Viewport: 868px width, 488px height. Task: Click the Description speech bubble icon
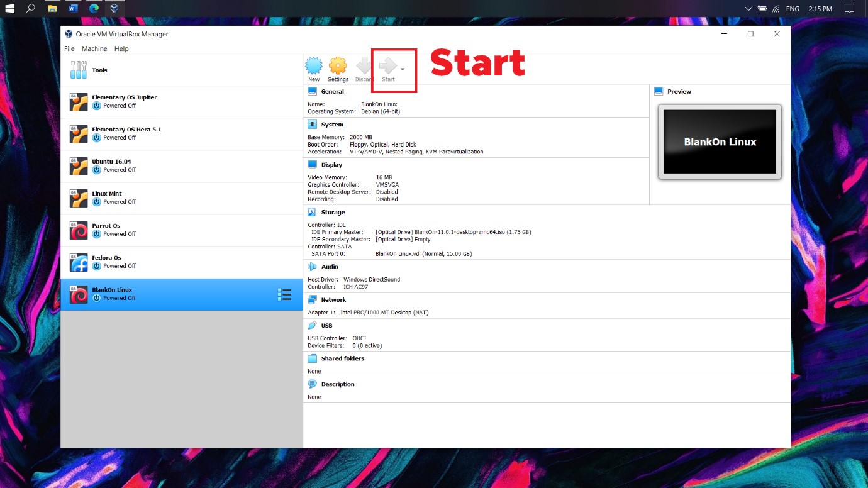[x=312, y=384]
